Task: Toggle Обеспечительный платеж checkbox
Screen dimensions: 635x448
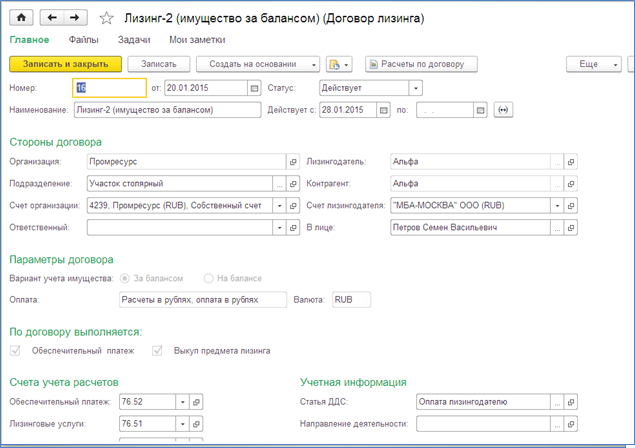Action: point(15,351)
